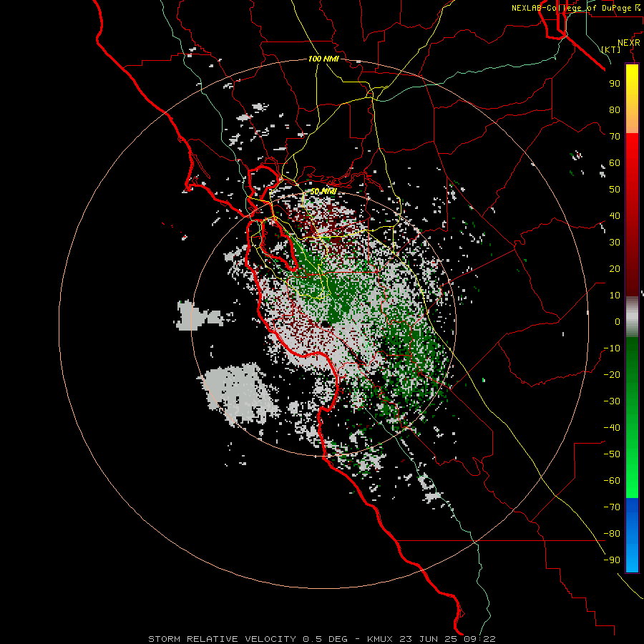Click the -90 value on velocity scale

[612, 560]
